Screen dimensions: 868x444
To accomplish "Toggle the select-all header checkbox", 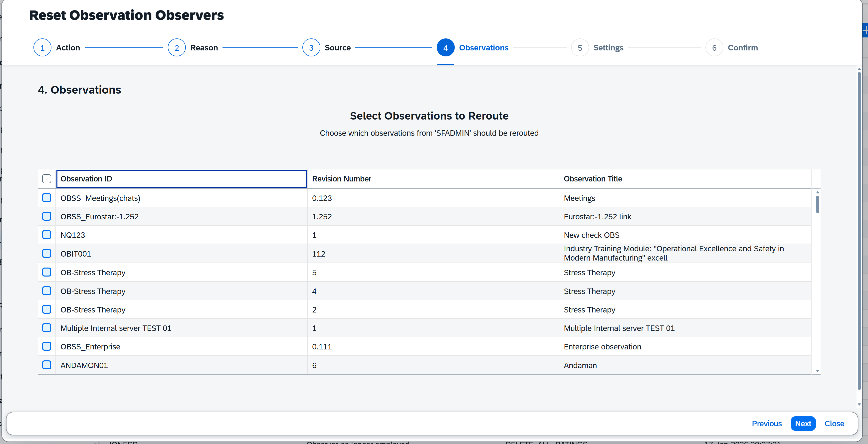I will pos(47,179).
